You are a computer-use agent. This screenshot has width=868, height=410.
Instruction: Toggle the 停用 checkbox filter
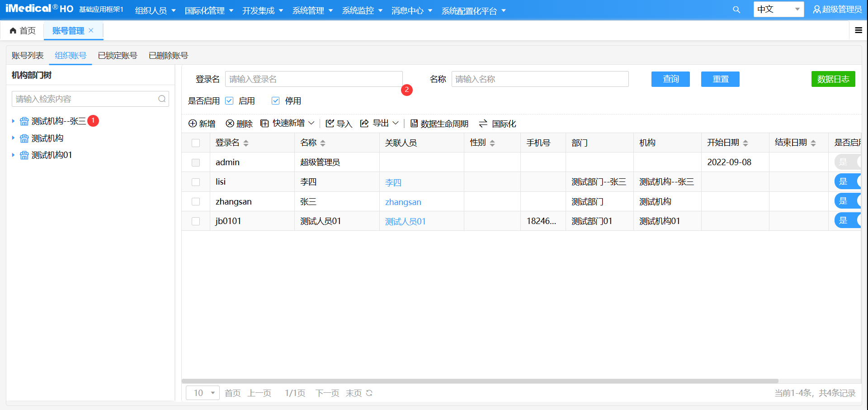275,100
